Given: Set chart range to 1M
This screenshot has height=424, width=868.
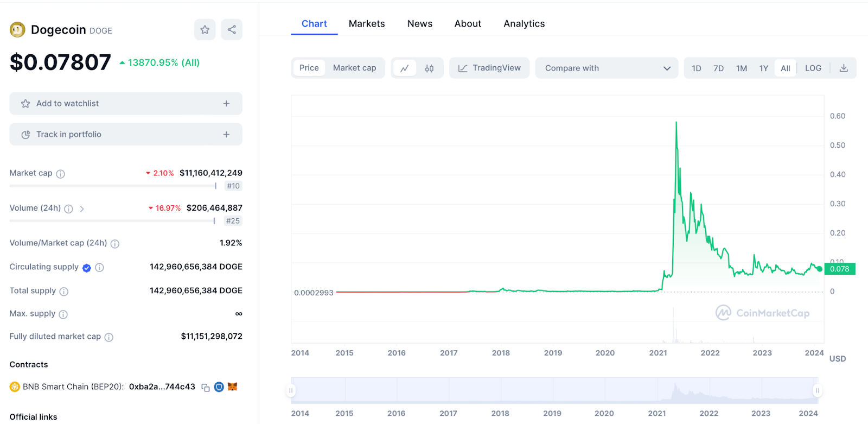Looking at the screenshot, I should pos(742,68).
